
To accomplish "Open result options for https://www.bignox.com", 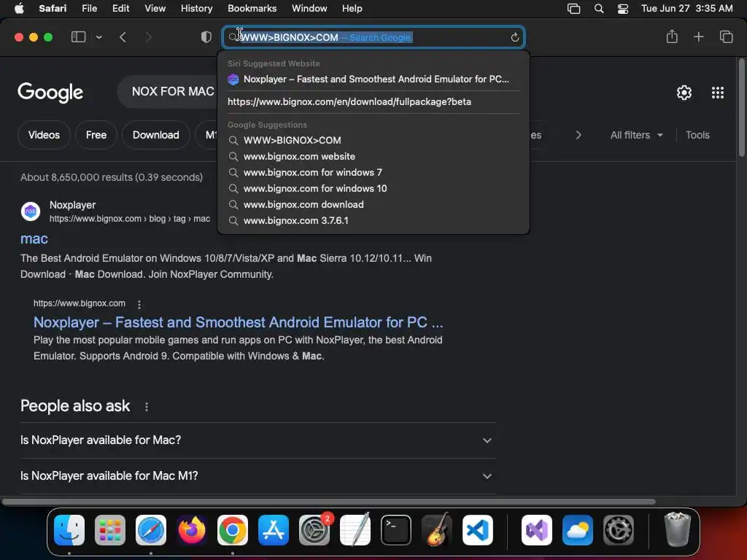I will click(x=139, y=304).
